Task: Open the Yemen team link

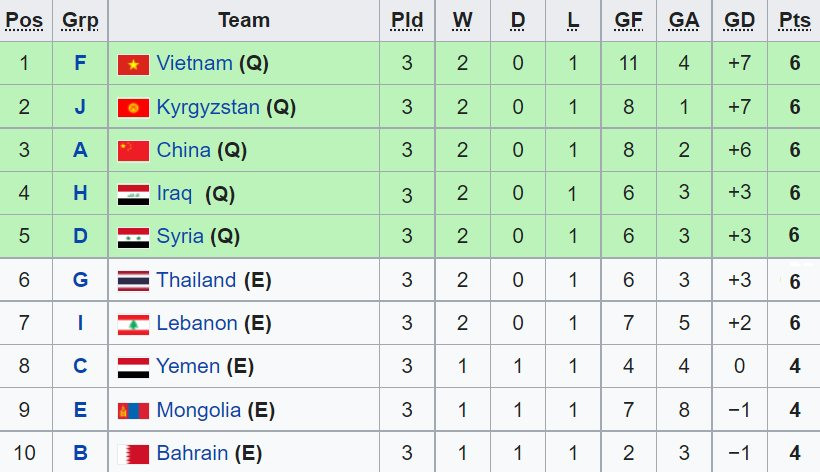Action: click(188, 366)
